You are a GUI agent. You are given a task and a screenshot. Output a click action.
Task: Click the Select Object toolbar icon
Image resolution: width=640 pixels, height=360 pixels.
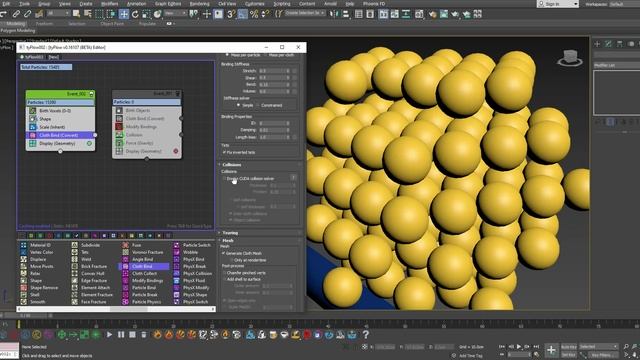pos(76,14)
